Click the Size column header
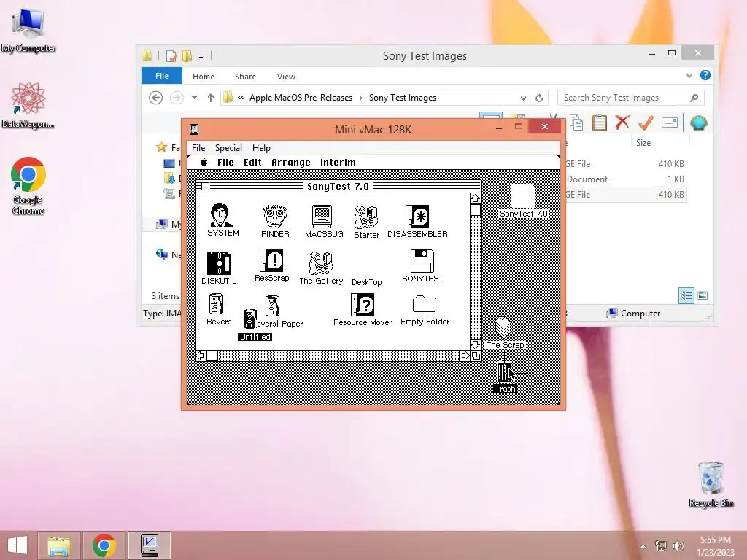Viewport: 747px width, 560px height. 643,142
